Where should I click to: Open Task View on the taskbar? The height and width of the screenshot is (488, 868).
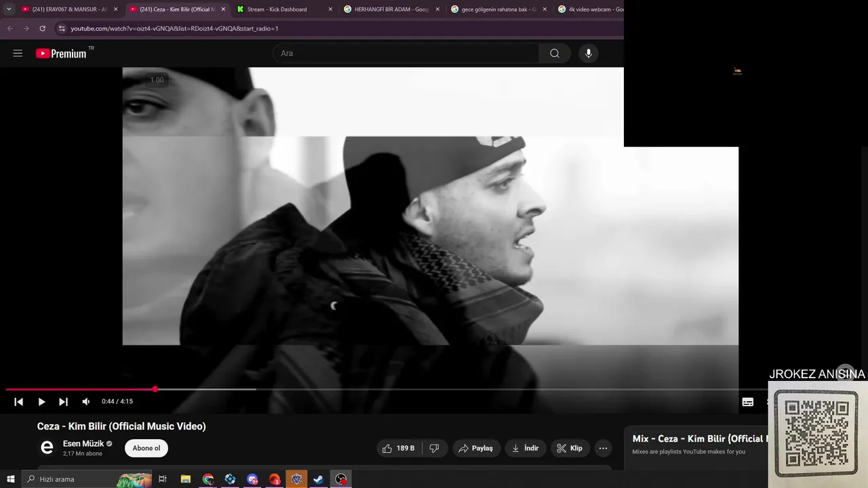pos(163,479)
